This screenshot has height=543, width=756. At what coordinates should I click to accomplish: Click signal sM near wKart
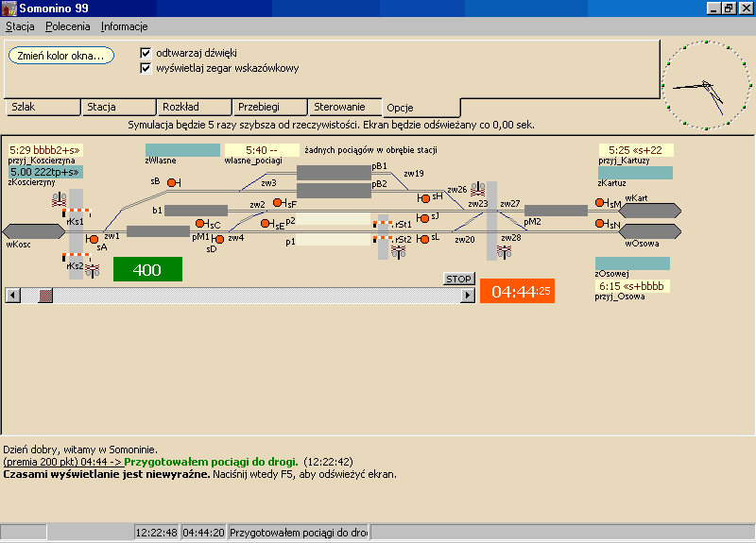click(600, 203)
